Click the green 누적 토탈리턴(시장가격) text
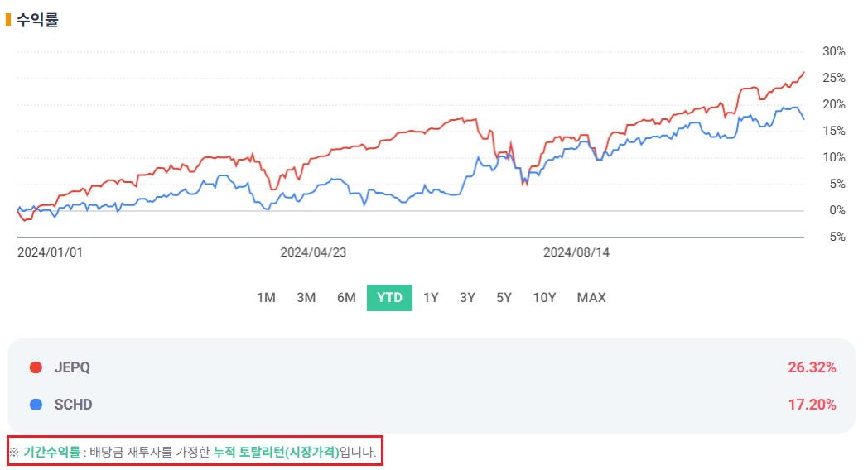 pos(277,453)
